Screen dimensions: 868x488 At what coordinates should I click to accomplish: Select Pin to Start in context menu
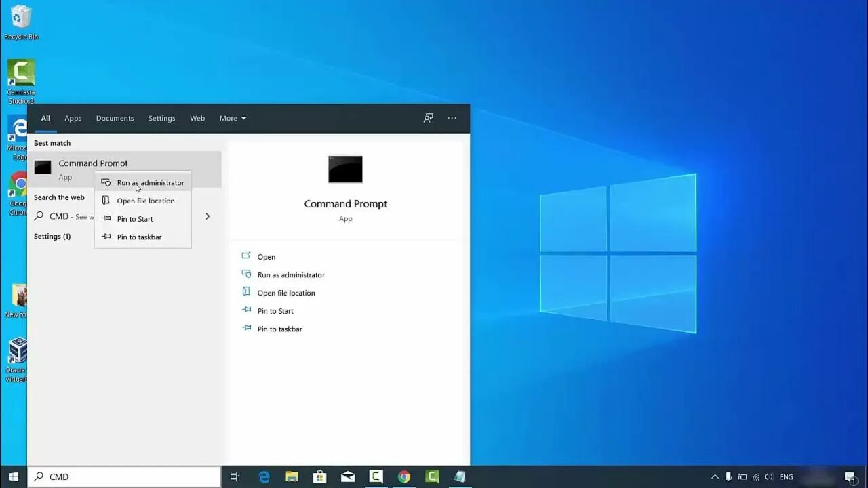click(x=143, y=219)
